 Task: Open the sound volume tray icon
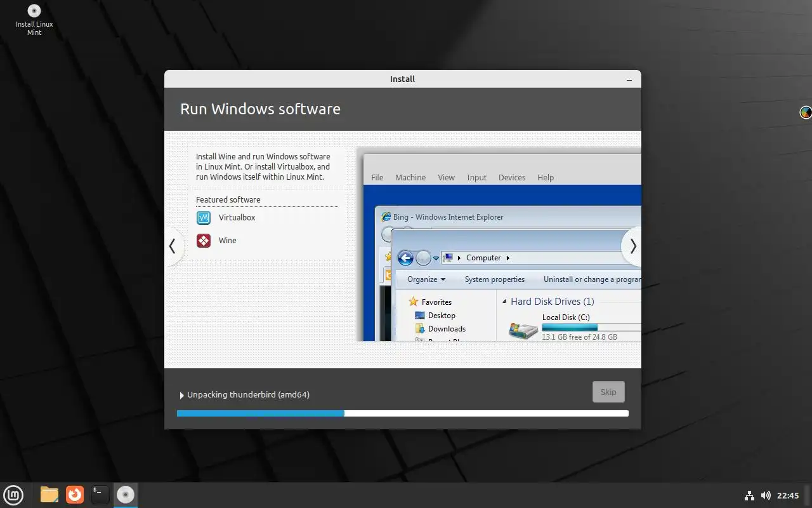click(x=766, y=495)
